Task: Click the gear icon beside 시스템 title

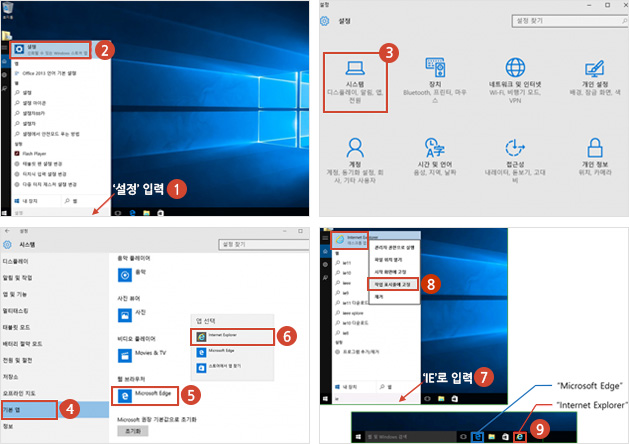Action: tap(7, 245)
